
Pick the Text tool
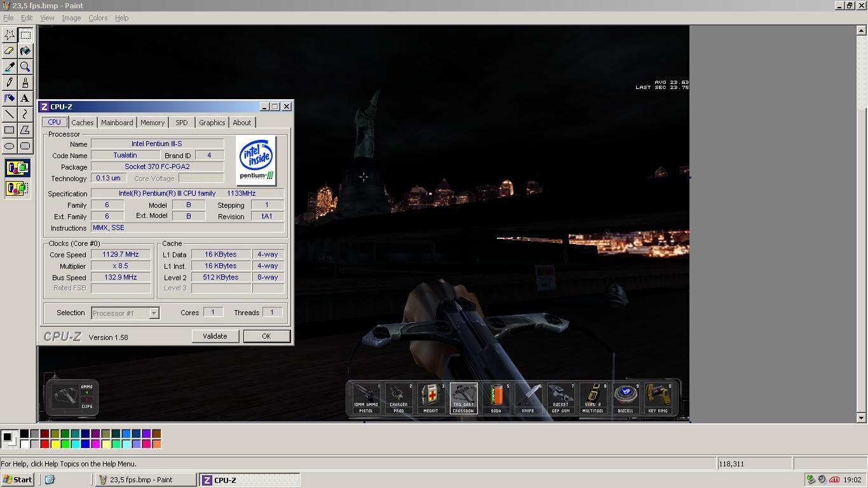[25, 98]
